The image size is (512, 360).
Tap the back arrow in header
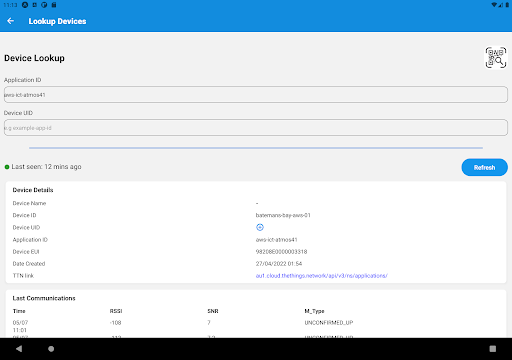[x=11, y=21]
